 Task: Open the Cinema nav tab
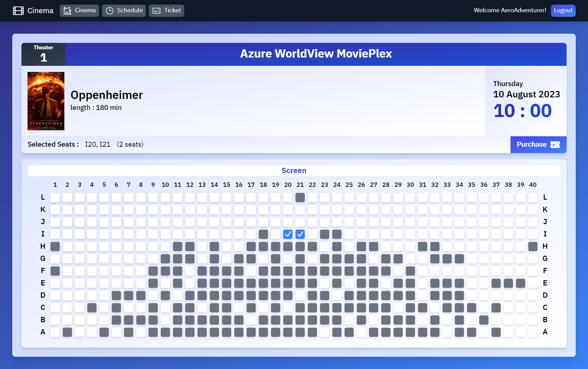[79, 11]
